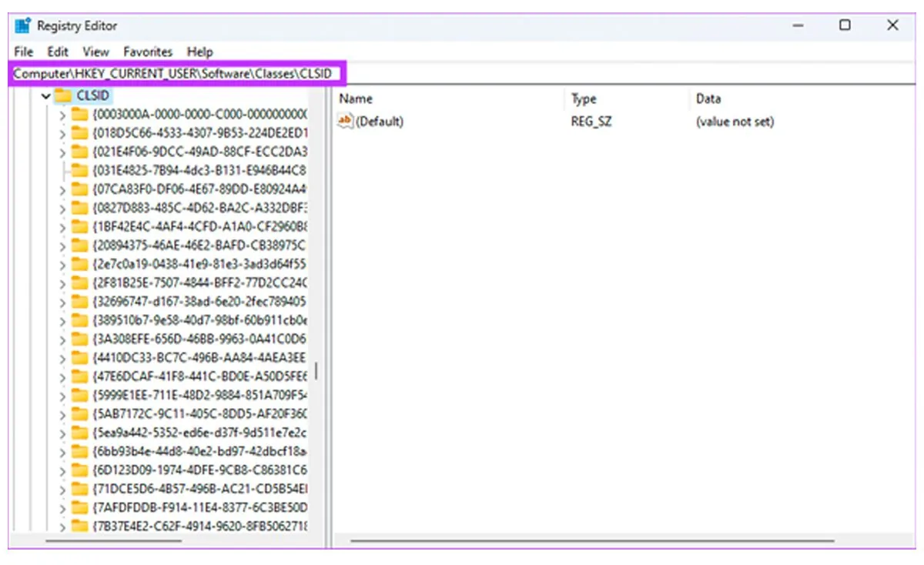Click the folder icon beside {031E4825-7B94-4dc3 key

coord(79,170)
